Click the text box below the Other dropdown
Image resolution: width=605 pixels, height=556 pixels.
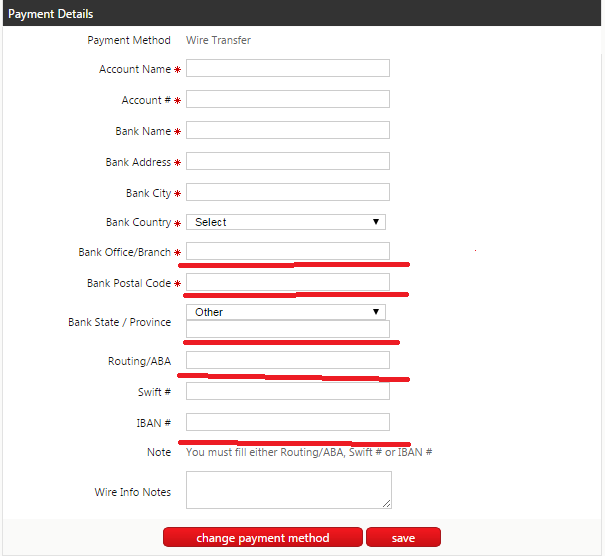(287, 329)
